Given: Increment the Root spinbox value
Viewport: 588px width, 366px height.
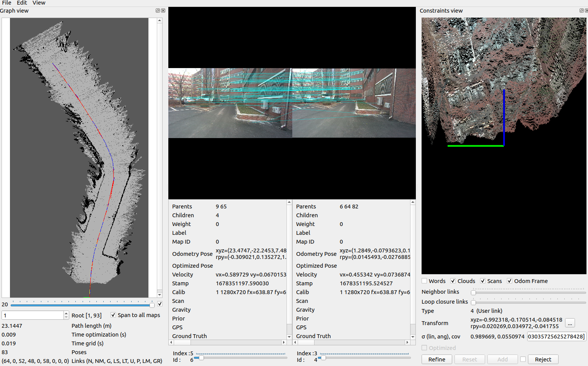Looking at the screenshot, I should (x=66, y=313).
